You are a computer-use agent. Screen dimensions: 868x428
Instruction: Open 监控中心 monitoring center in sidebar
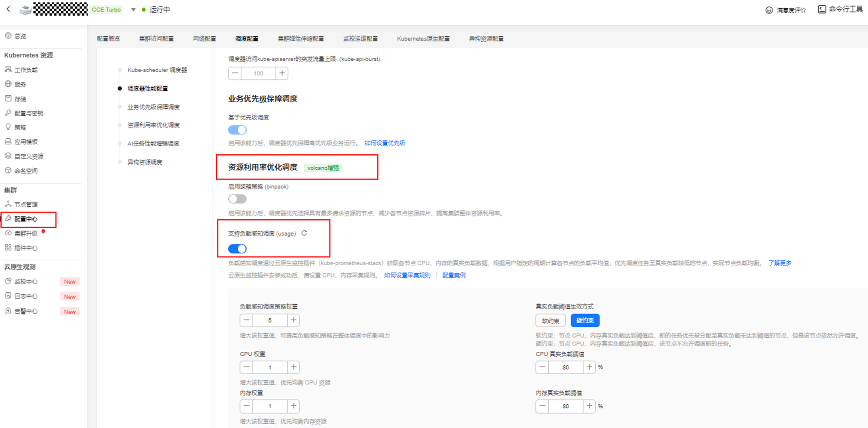click(x=21, y=281)
